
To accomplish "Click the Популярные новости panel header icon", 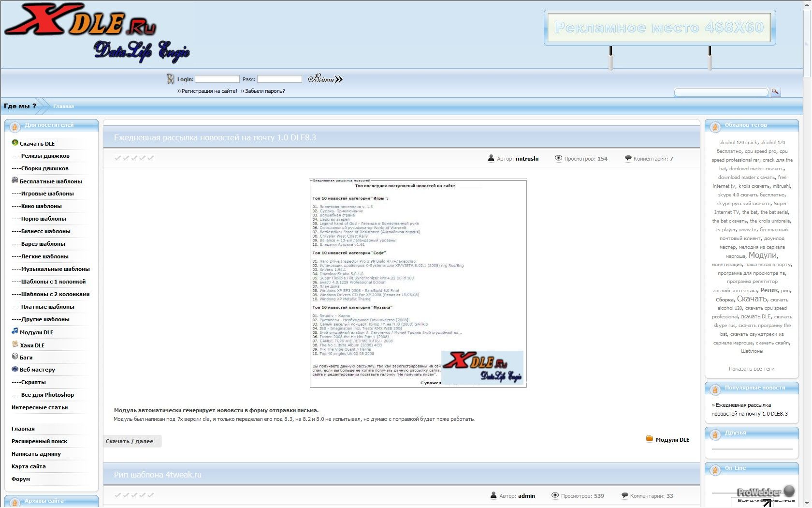I will (x=715, y=389).
